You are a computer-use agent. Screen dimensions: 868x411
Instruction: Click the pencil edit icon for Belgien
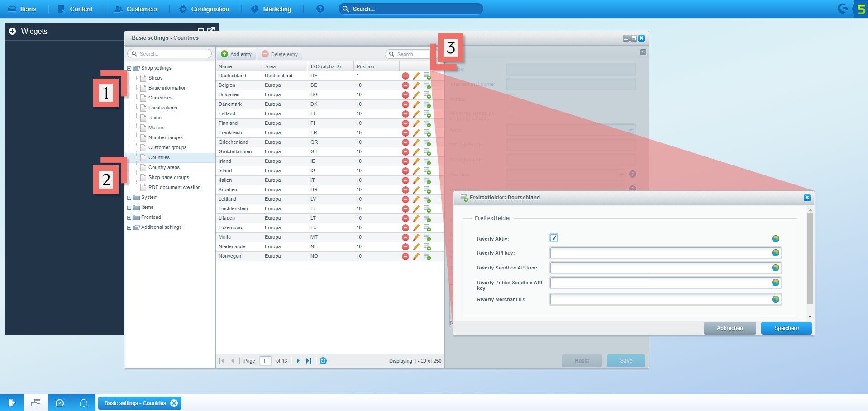click(x=416, y=85)
